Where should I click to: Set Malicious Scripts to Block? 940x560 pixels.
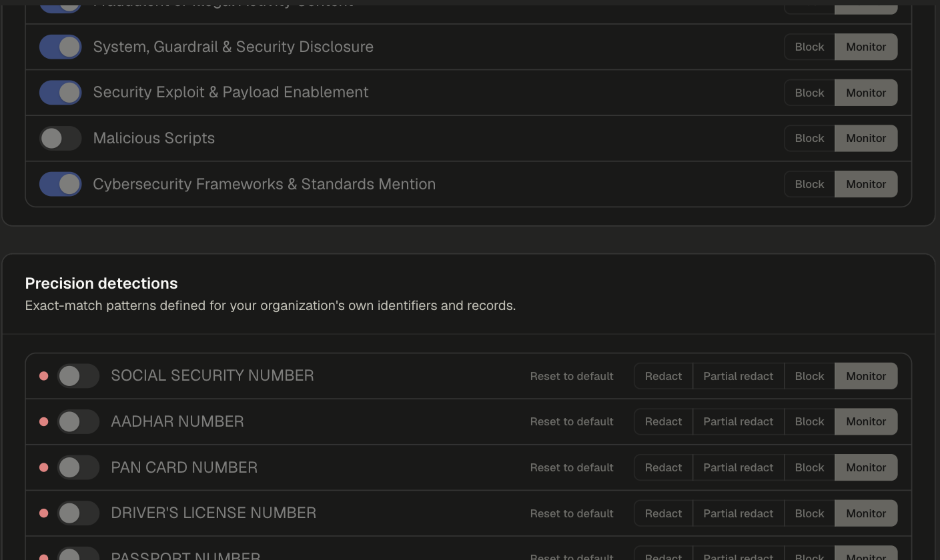[x=809, y=138]
